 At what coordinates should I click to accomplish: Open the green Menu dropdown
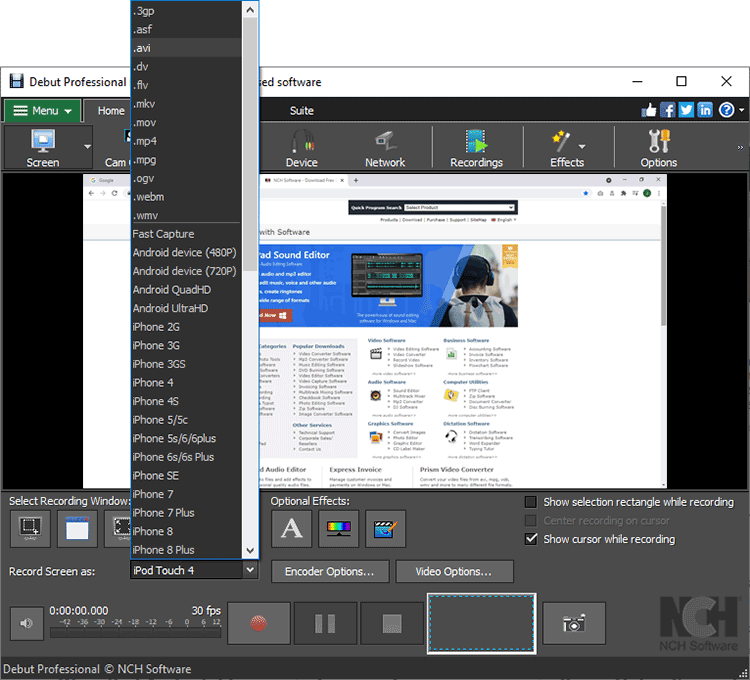tap(43, 111)
